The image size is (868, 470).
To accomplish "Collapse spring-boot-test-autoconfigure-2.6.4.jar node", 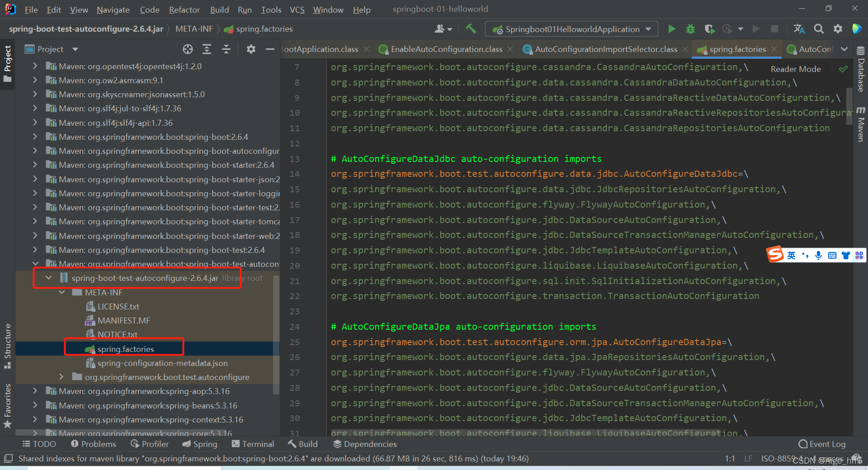I will (x=49, y=278).
